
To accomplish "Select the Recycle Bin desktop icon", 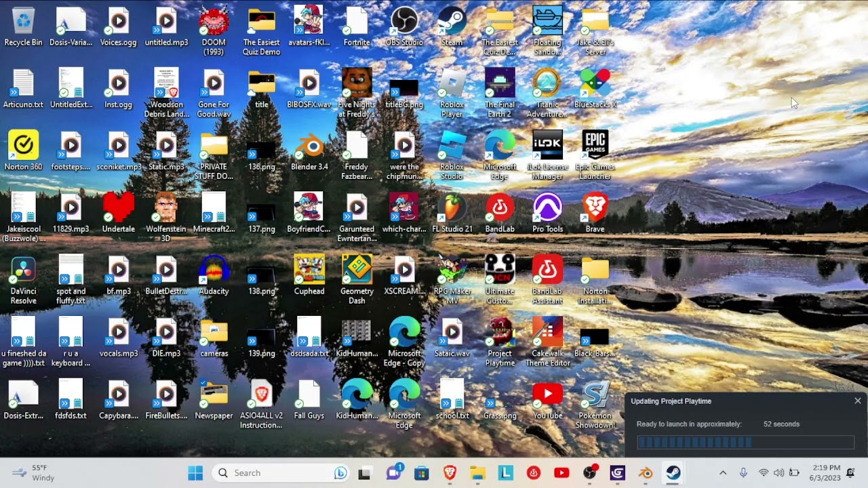I will [23, 27].
